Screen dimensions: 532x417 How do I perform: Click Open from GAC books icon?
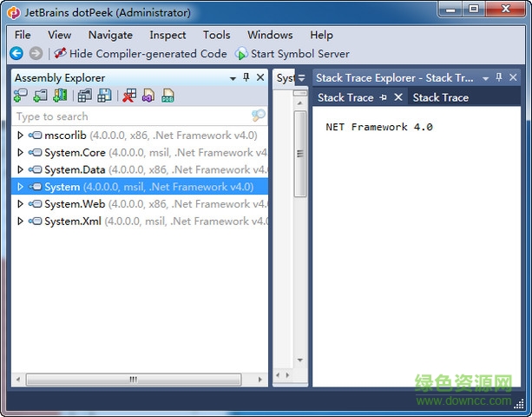[60, 96]
